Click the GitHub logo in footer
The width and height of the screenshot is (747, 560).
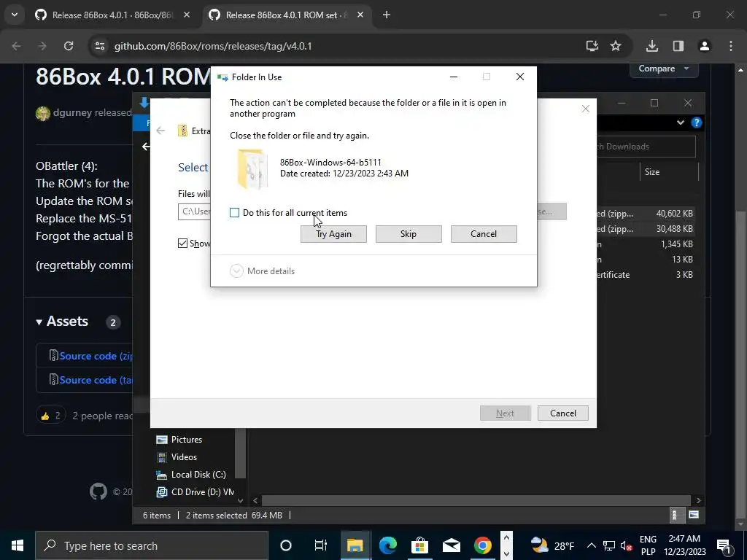[98, 491]
